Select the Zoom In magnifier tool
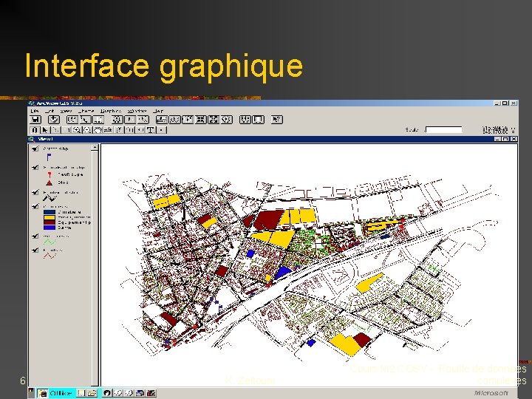The image size is (532, 399). pyautogui.click(x=77, y=129)
